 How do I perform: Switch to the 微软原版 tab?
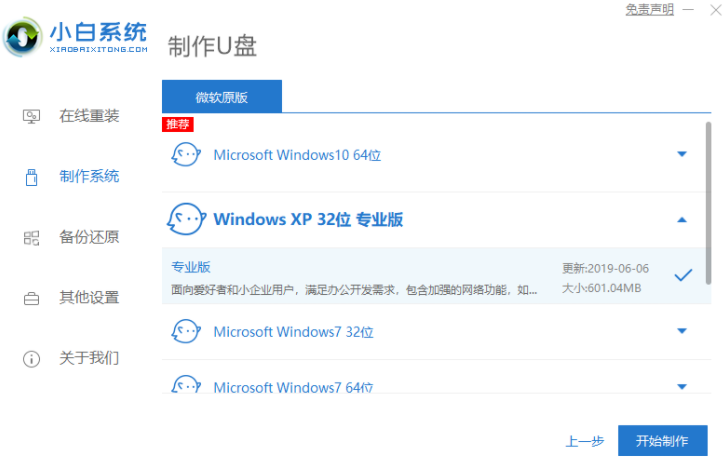[x=222, y=96]
